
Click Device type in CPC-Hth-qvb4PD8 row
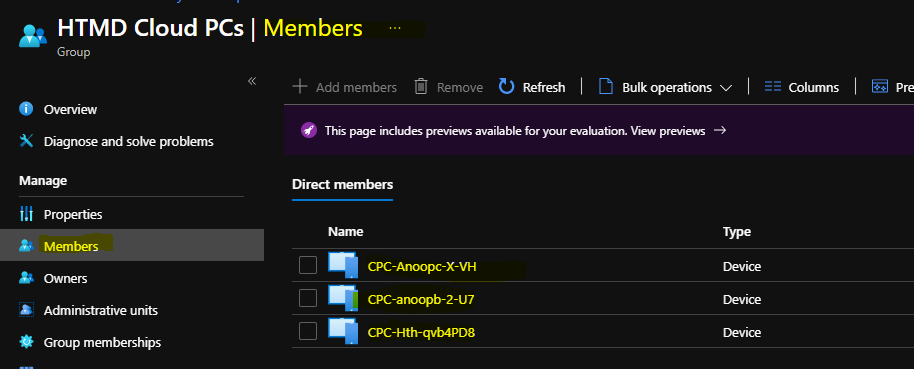[742, 333]
